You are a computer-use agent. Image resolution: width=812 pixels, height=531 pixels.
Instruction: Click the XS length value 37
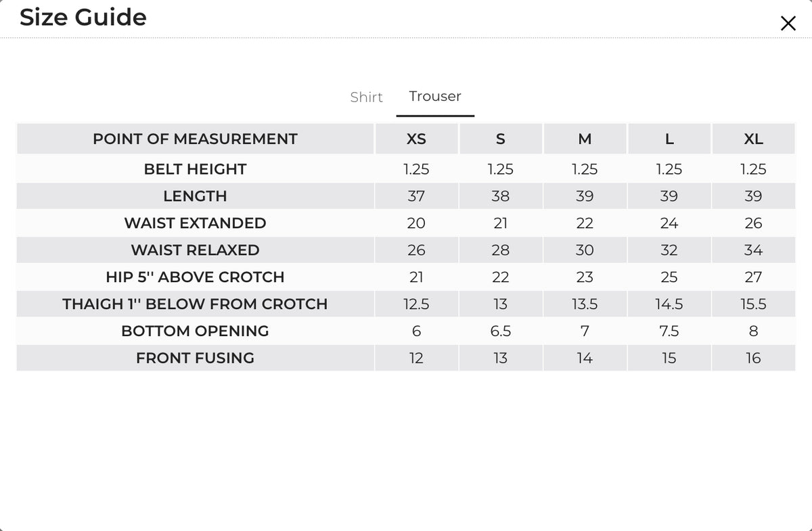click(416, 196)
